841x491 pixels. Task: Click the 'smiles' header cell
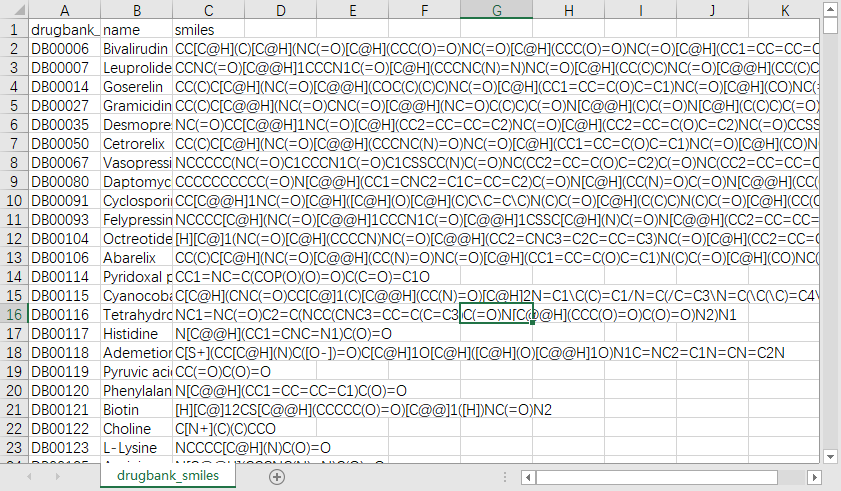click(209, 30)
